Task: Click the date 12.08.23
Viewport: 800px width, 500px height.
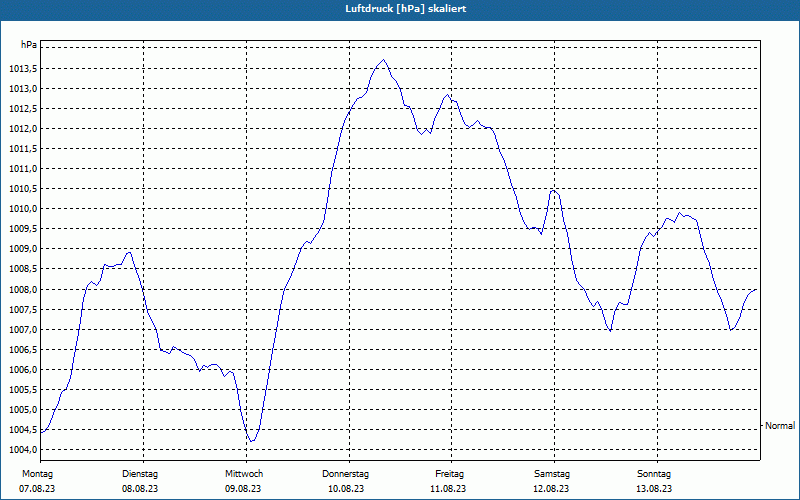Action: pyautogui.click(x=551, y=489)
